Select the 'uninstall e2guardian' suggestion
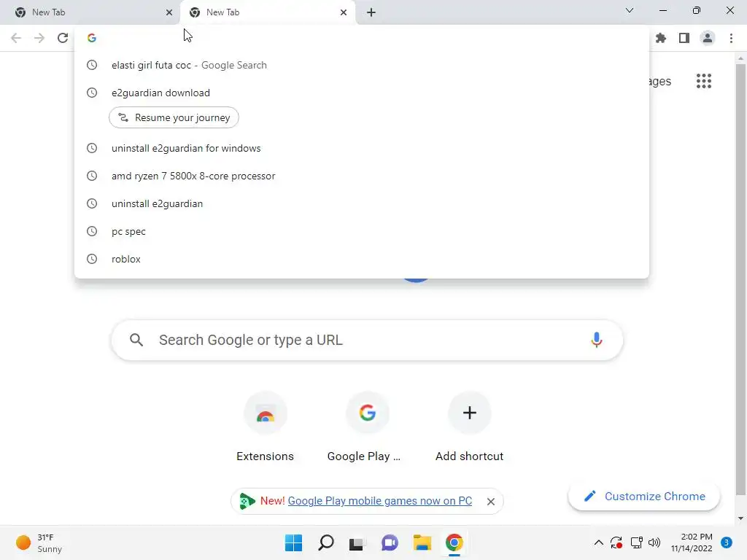This screenshot has height=560, width=747. (362, 203)
